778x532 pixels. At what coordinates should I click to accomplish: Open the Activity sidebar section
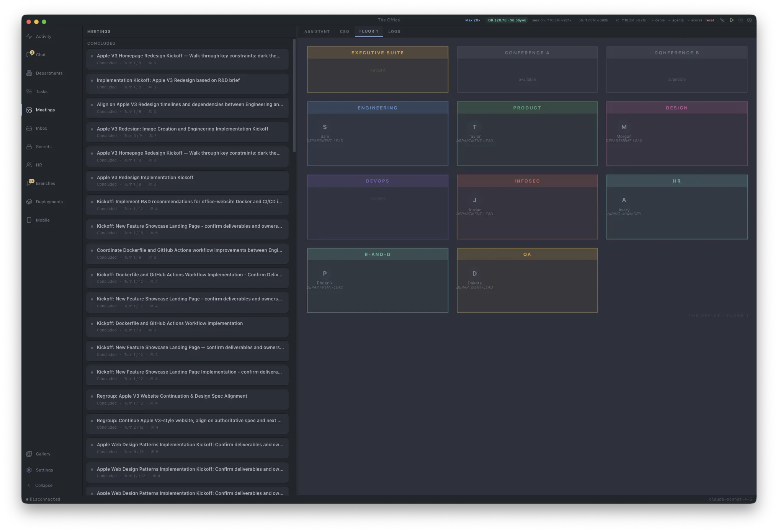(43, 36)
